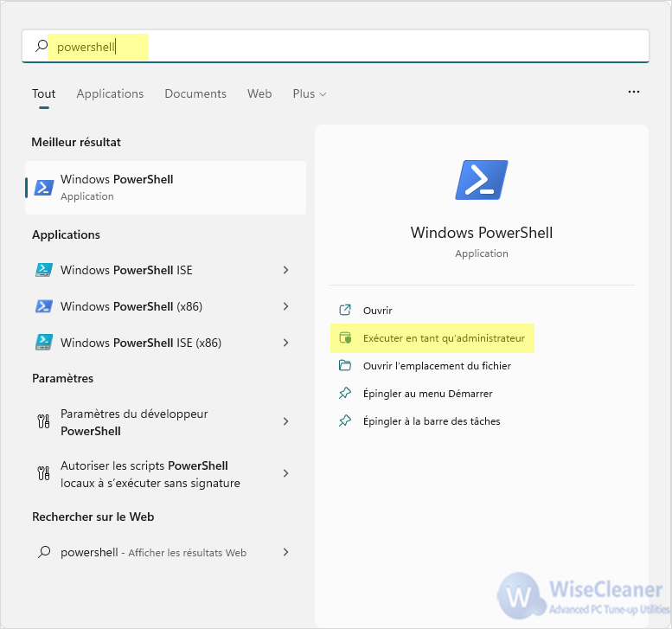Image resolution: width=672 pixels, height=629 pixels.
Task: Expand Autoriser les scripts PowerShell chevron
Action: click(x=286, y=473)
